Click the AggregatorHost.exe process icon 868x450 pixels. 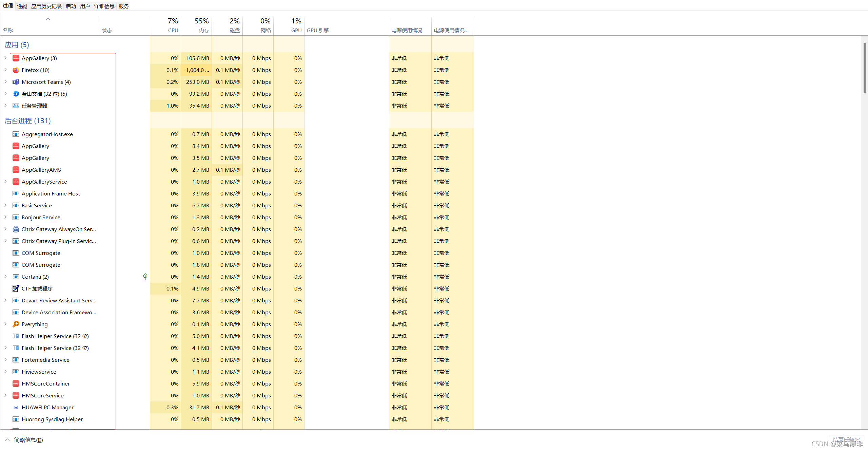16,134
